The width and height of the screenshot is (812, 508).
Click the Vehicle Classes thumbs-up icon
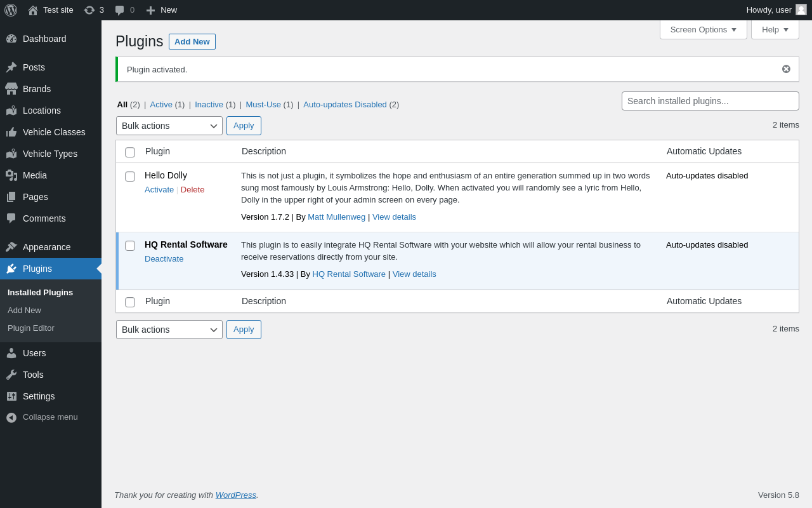pos(11,132)
